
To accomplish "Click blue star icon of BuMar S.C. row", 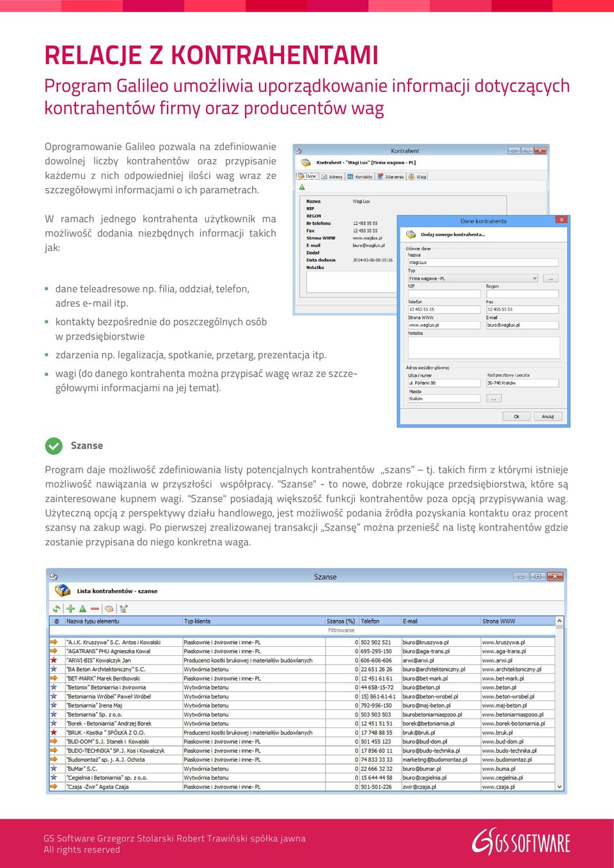I will click(x=54, y=769).
